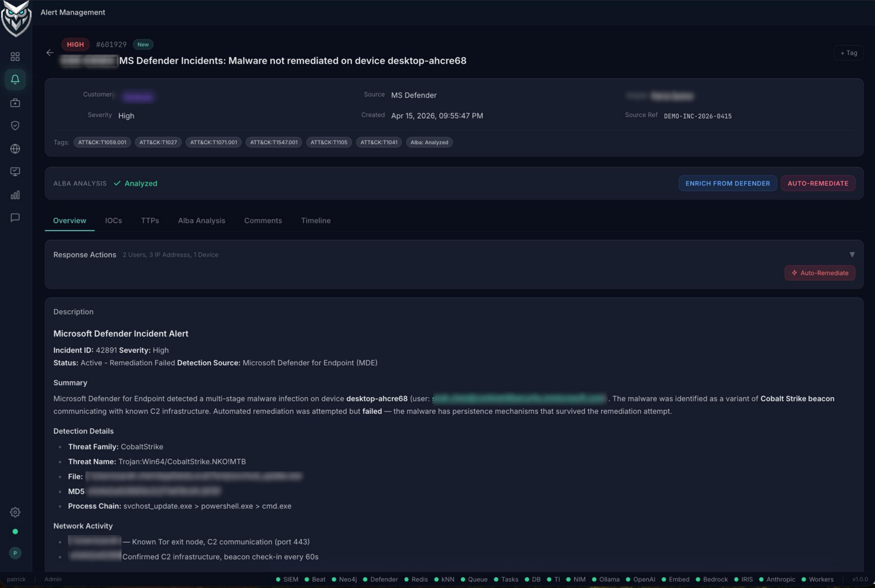
Task: Click the Created date Apr 15, 2026
Action: 437,115
